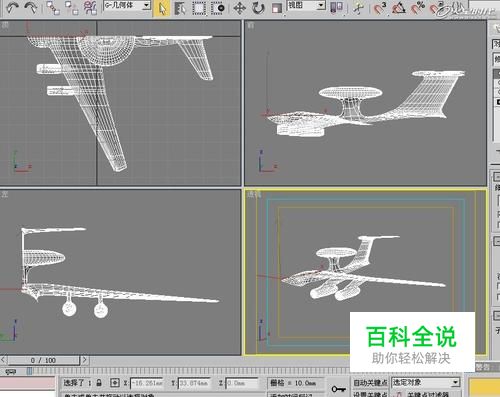Activate the Select and Move tool
The width and height of the screenshot is (500, 397).
[x=239, y=8]
